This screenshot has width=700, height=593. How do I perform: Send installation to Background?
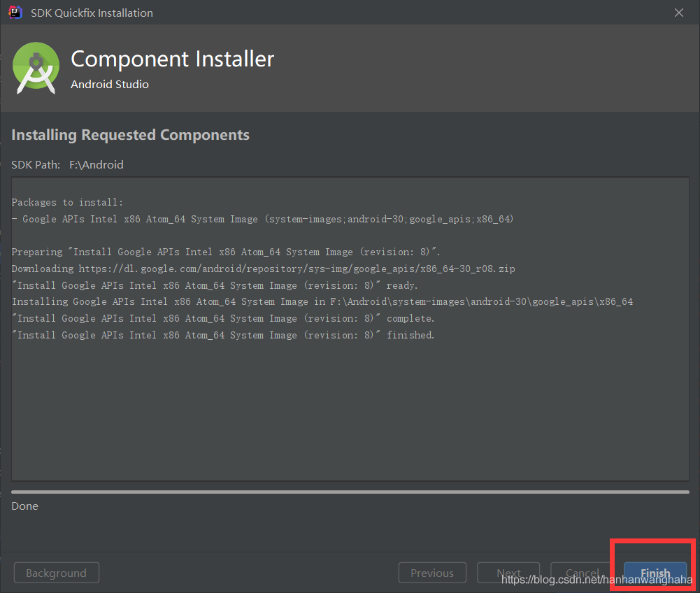(x=56, y=573)
